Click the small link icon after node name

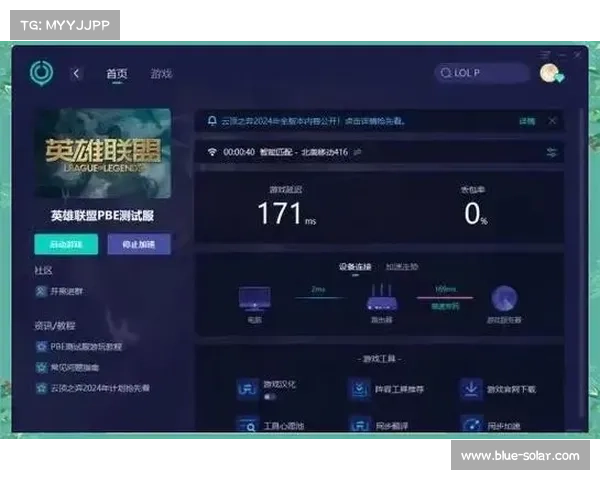(x=357, y=152)
